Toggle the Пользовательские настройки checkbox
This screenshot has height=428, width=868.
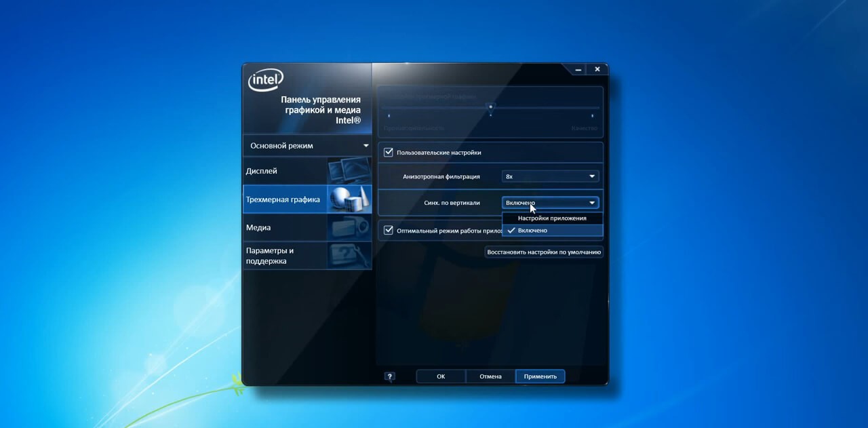pyautogui.click(x=389, y=153)
